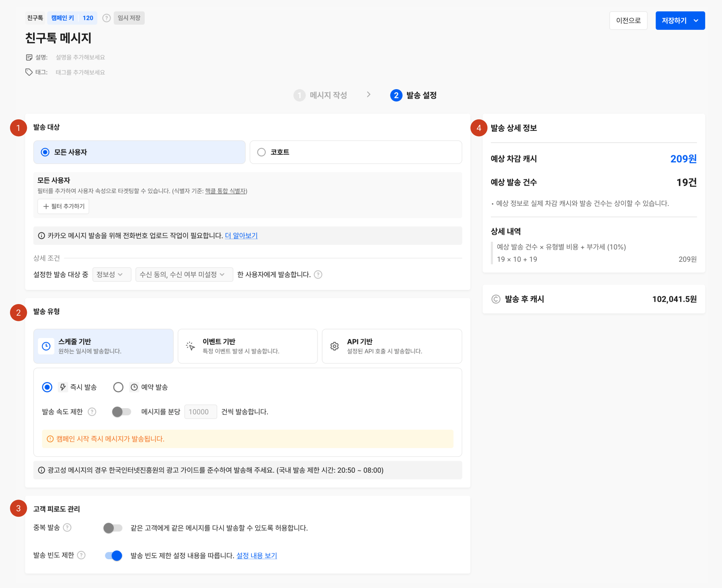Click the chevron arrow between the steps
The image size is (722, 588).
pos(368,95)
